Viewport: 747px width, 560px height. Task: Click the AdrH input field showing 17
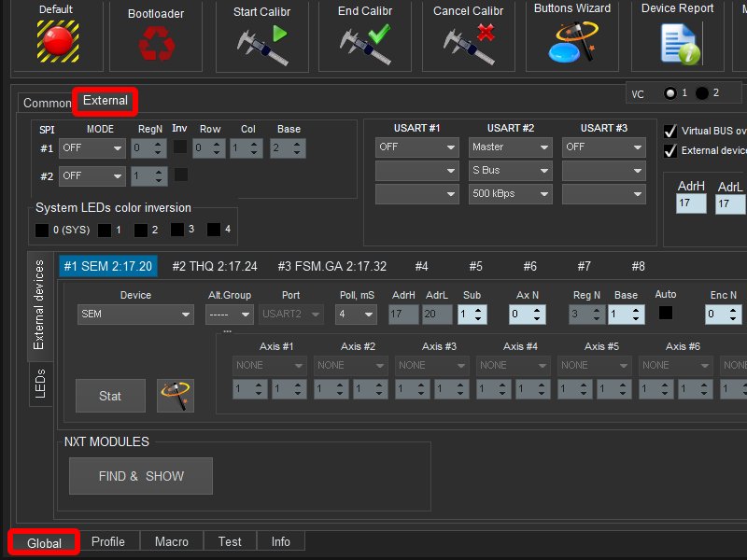pyautogui.click(x=691, y=203)
